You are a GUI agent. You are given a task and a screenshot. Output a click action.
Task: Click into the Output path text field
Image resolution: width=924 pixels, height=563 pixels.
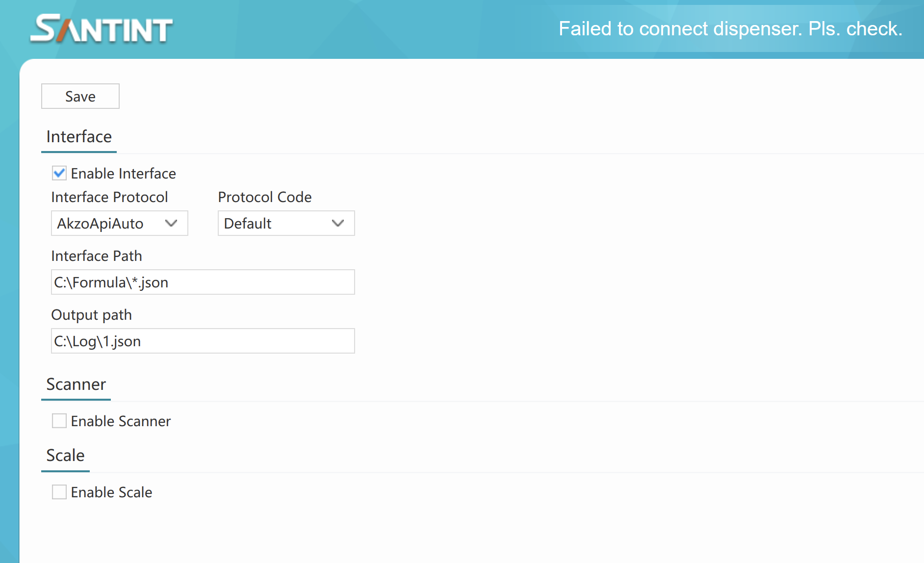click(x=203, y=341)
